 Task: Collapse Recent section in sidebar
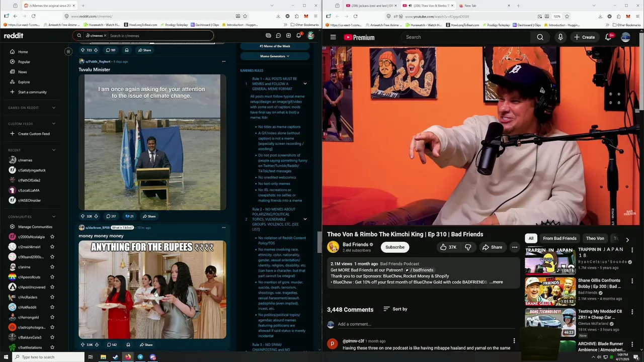tap(54, 150)
